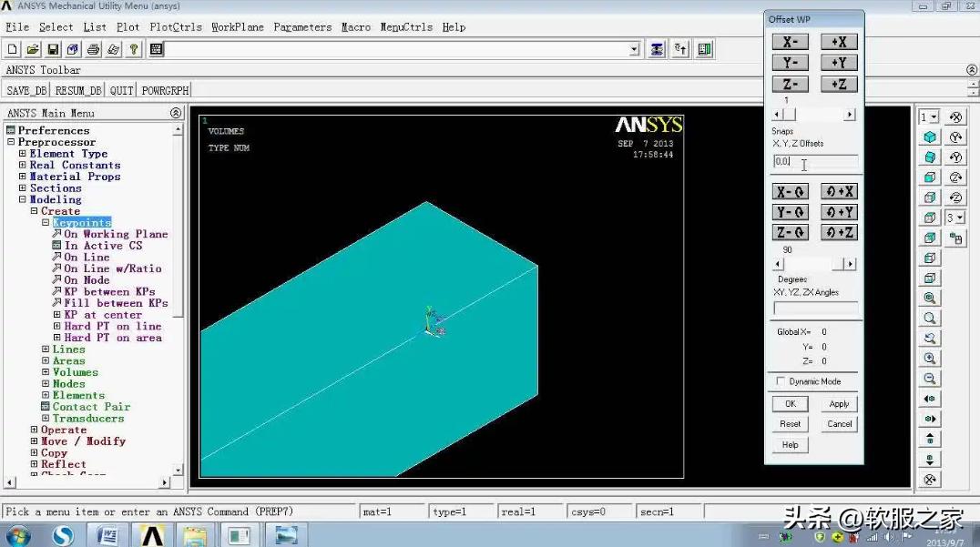The image size is (980, 547).
Task: Click the X- offset button
Action: click(790, 42)
